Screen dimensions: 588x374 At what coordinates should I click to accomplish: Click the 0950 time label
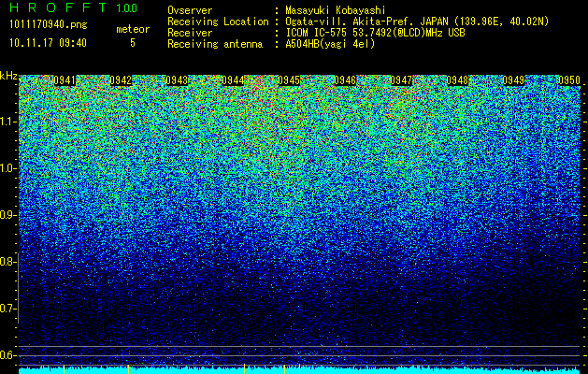pos(569,80)
